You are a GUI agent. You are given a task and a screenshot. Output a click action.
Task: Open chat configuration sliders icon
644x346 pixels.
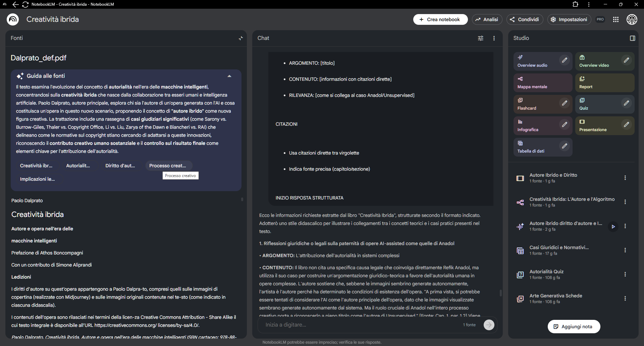[x=480, y=38]
